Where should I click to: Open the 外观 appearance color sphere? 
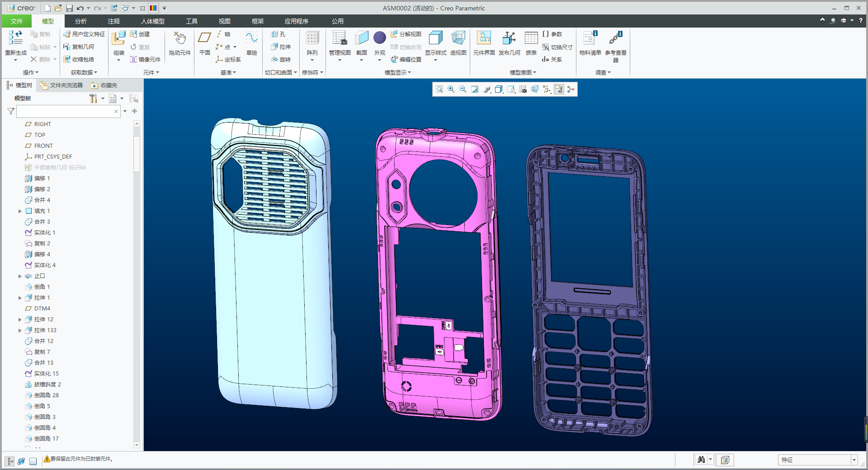point(380,38)
